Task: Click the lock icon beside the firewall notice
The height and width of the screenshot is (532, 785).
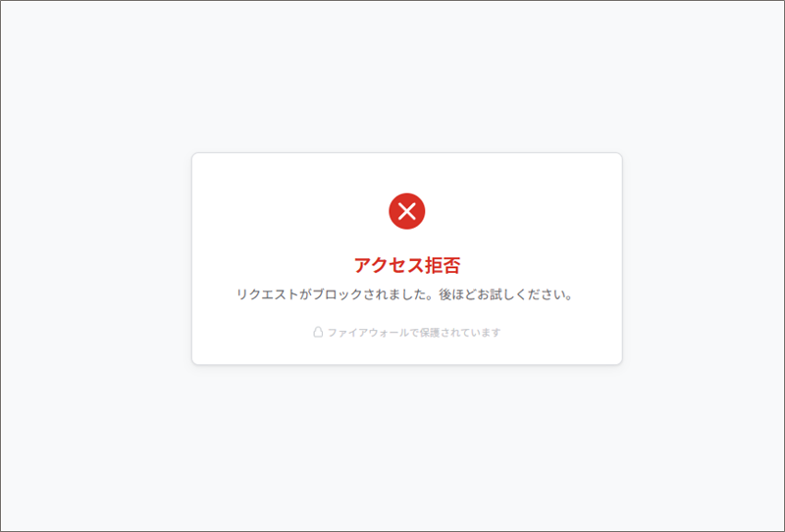Action: [x=318, y=332]
